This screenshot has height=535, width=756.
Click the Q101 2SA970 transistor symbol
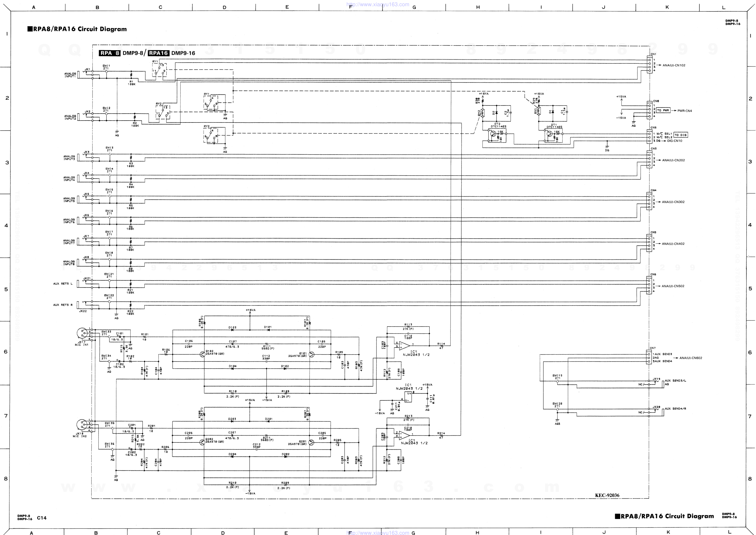click(311, 355)
